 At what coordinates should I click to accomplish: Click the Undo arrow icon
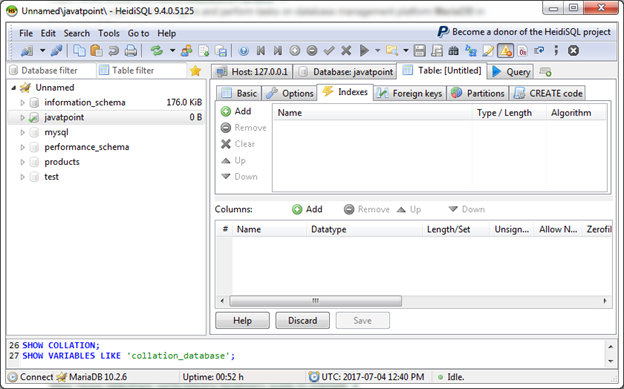coord(113,51)
